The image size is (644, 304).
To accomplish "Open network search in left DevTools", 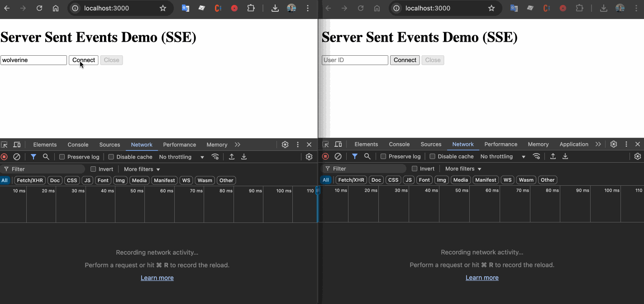I will (x=46, y=157).
